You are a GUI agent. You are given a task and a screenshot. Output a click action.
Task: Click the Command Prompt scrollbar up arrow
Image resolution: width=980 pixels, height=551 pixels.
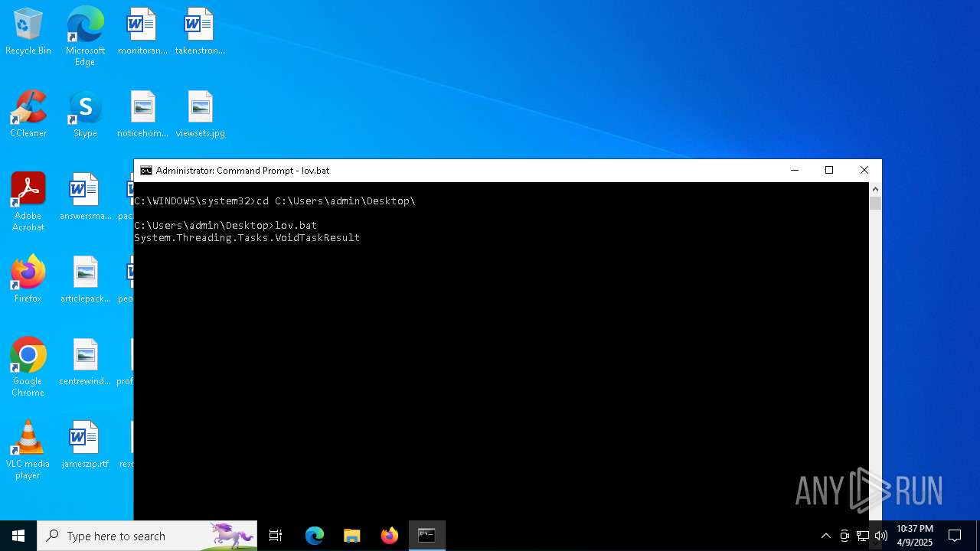[x=875, y=189]
